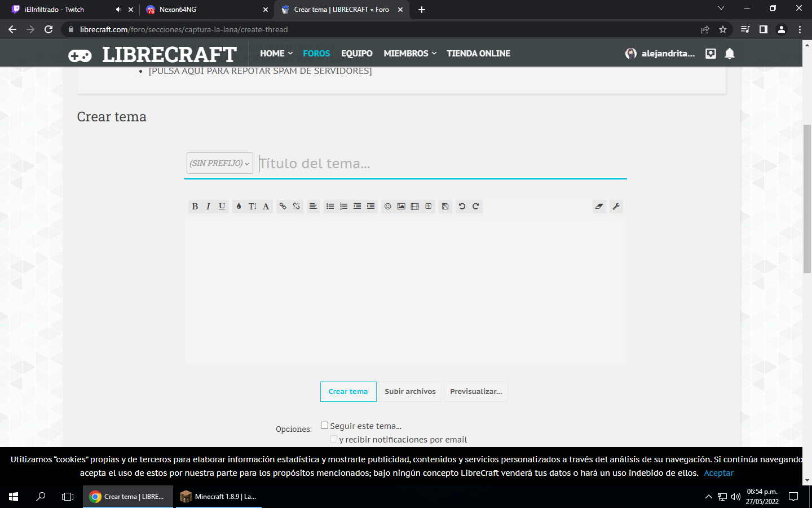The height and width of the screenshot is (508, 812).
Task: Toggle underline formatting button
Action: (222, 207)
